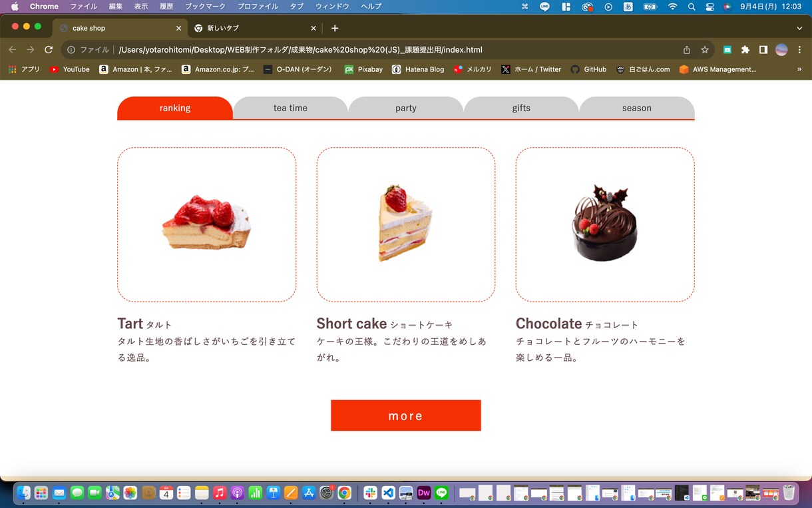Click the Short cake heading text
Image resolution: width=812 pixels, height=508 pixels.
coord(351,324)
